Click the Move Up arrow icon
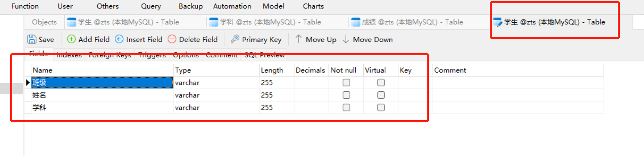Viewport: 644px width, 156px height. point(299,39)
